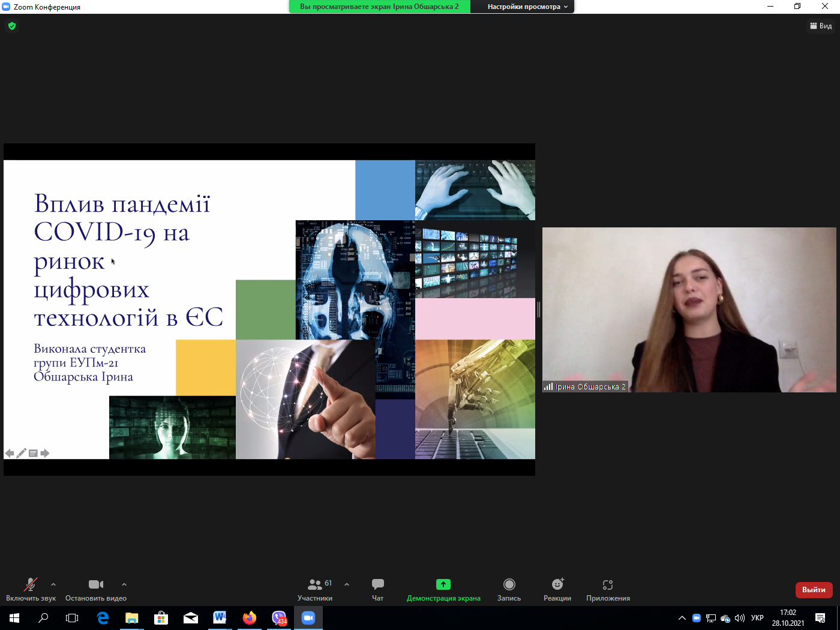This screenshot has height=630, width=840.
Task: Click the green screen-sharing notification banner
Action: 380,7
